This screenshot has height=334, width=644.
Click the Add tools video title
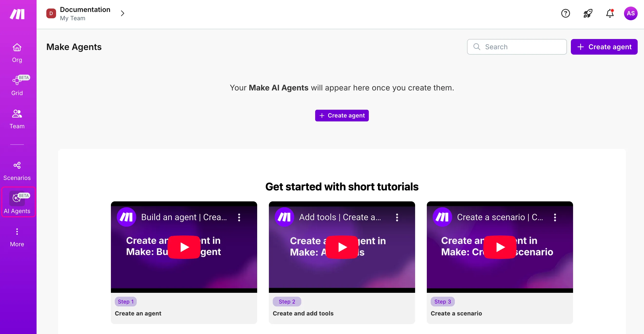point(340,217)
